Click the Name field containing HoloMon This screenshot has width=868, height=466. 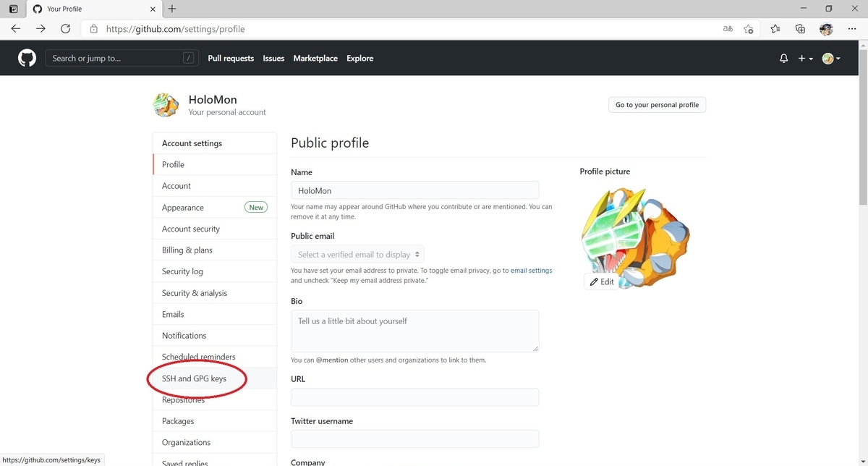click(x=415, y=190)
